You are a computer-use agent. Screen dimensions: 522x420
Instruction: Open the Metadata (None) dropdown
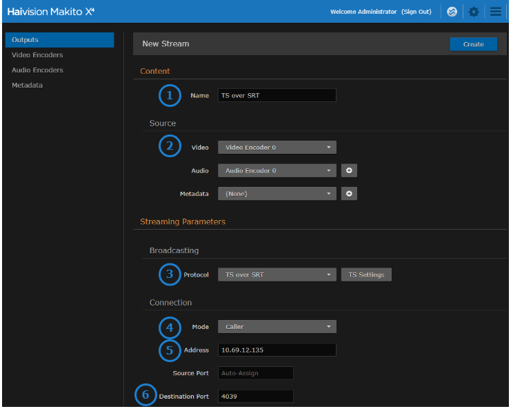coord(277,194)
